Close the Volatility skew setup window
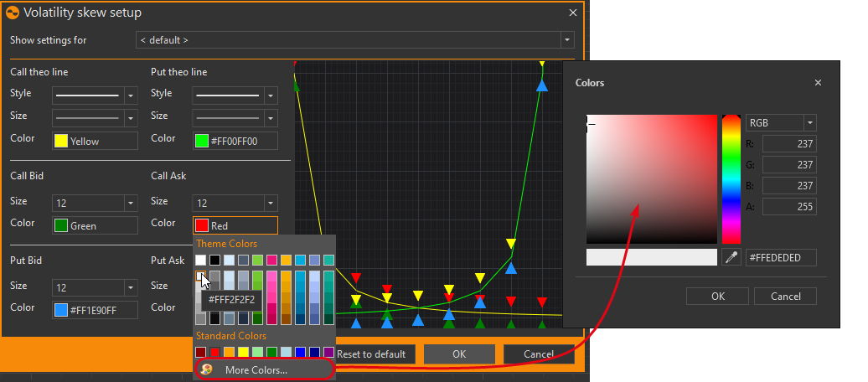Screen dimensions: 868x382 (573, 13)
